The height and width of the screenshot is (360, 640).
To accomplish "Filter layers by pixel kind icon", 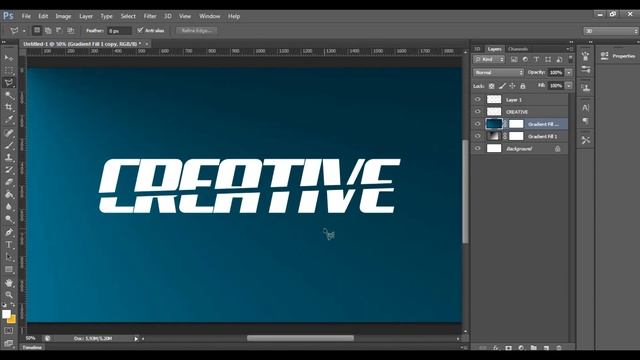I will [x=514, y=60].
